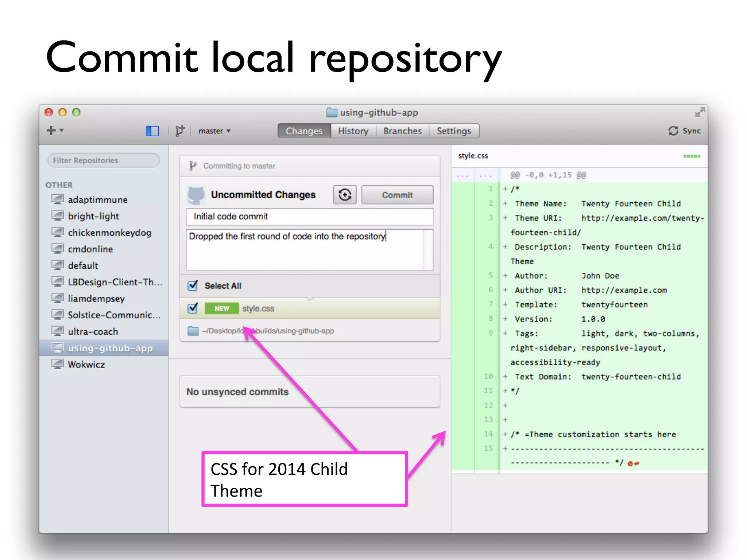Select the Solstice-Communic... repository
747x560 pixels.
click(x=104, y=315)
